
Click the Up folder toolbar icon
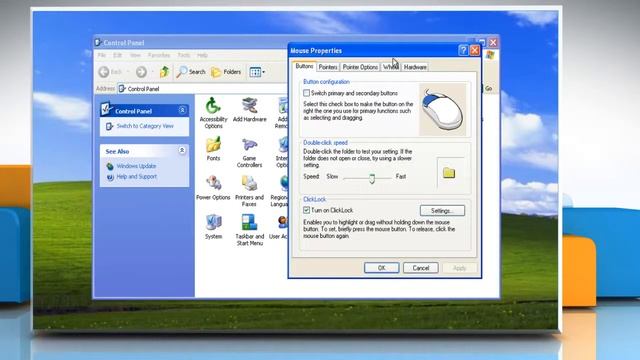coord(164,72)
